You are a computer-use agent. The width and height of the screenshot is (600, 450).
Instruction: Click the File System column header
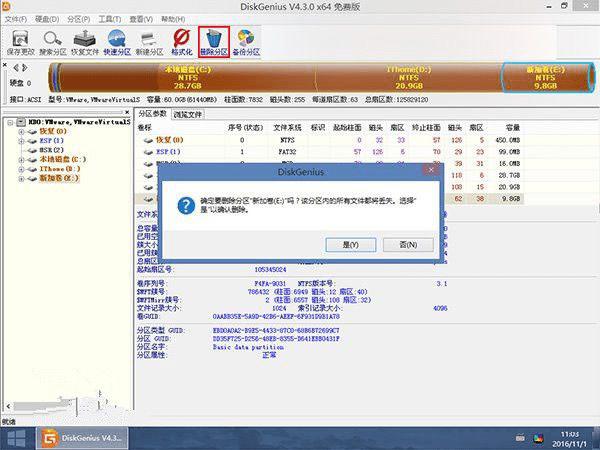[x=287, y=128]
